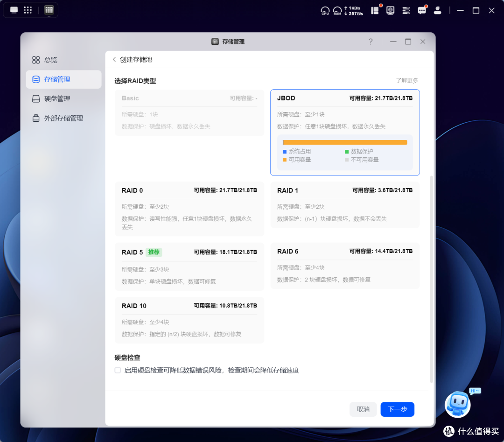Open 硬盘管理 in the sidebar
This screenshot has width=504, height=442.
pyautogui.click(x=63, y=98)
